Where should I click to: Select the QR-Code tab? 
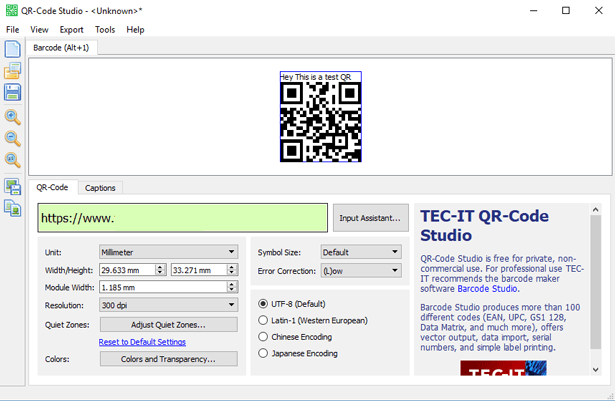(x=52, y=188)
